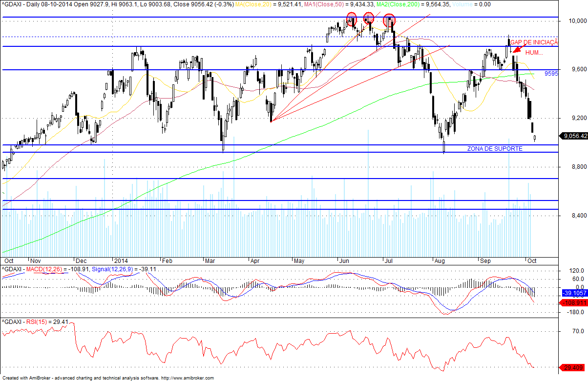Select the blue -39.1057 signal value tag
This screenshot has height=381, width=588.
point(572,293)
